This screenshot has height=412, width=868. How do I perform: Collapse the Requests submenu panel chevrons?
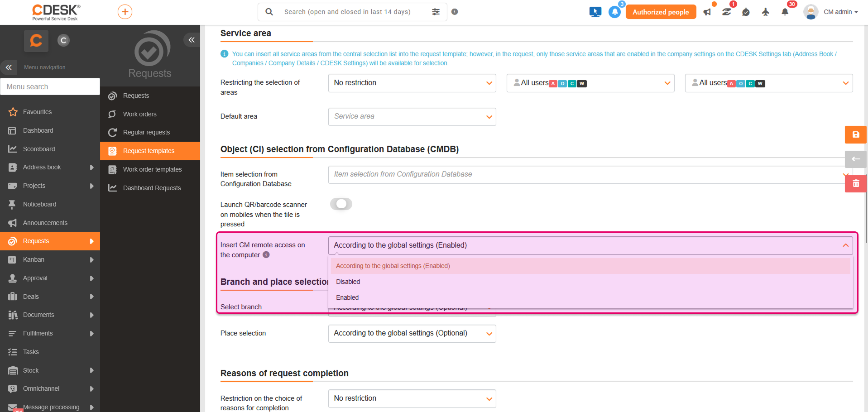[x=192, y=40]
